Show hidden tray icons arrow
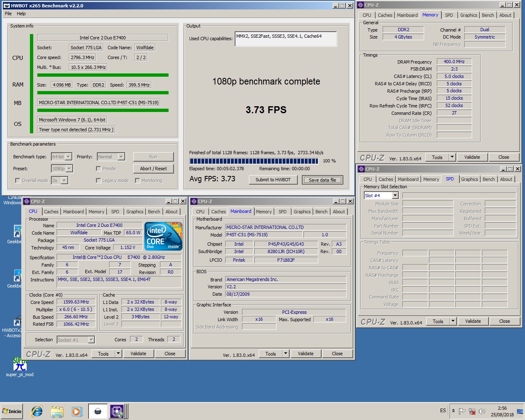This screenshot has height=420, width=525. (453, 411)
